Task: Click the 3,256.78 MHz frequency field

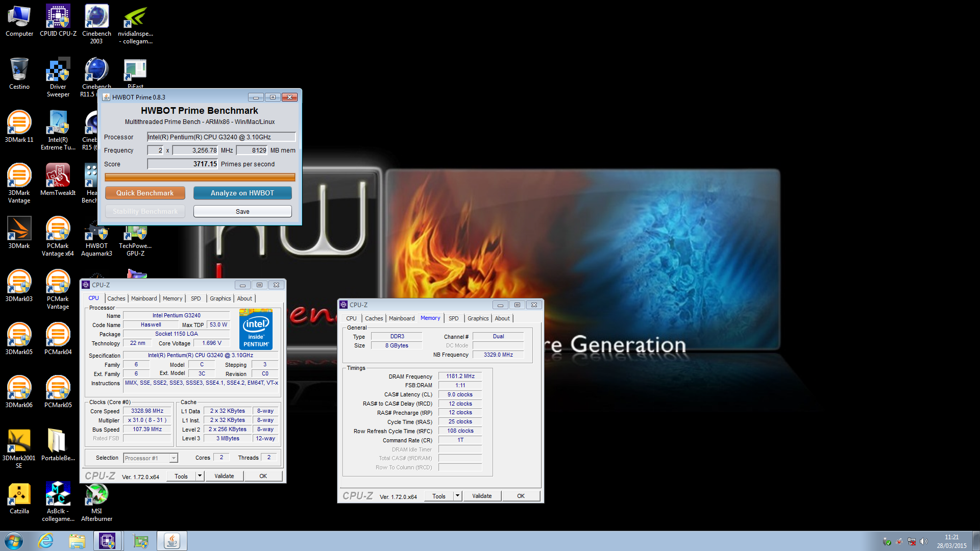Action: [195, 150]
